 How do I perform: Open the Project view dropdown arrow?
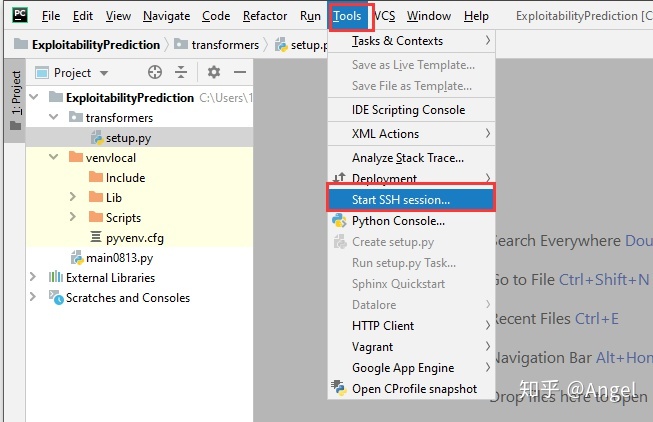[x=104, y=73]
